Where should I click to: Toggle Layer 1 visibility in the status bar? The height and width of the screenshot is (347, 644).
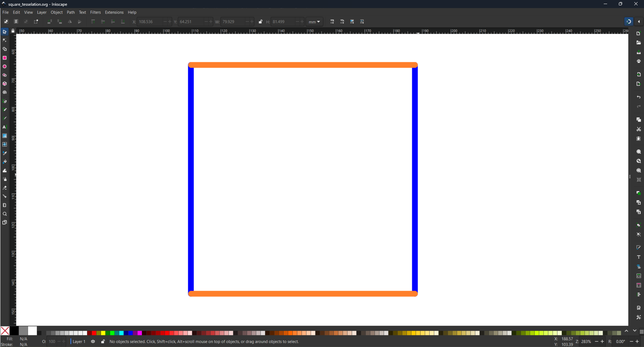click(93, 342)
